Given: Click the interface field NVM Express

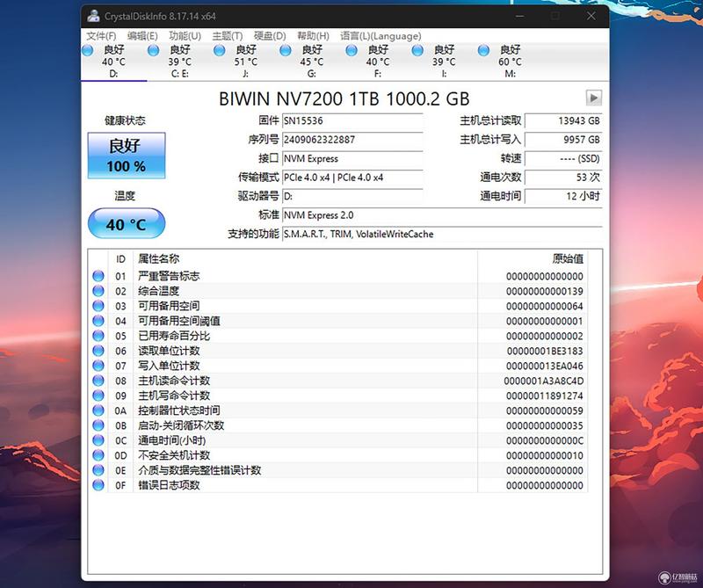Looking at the screenshot, I should point(353,158).
